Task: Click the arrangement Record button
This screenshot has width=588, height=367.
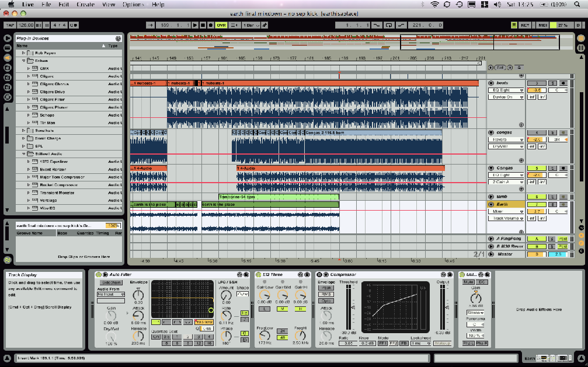Action: [x=210, y=25]
